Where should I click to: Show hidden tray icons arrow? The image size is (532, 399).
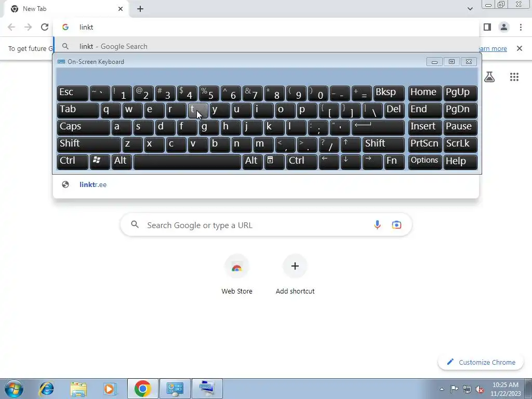point(442,389)
